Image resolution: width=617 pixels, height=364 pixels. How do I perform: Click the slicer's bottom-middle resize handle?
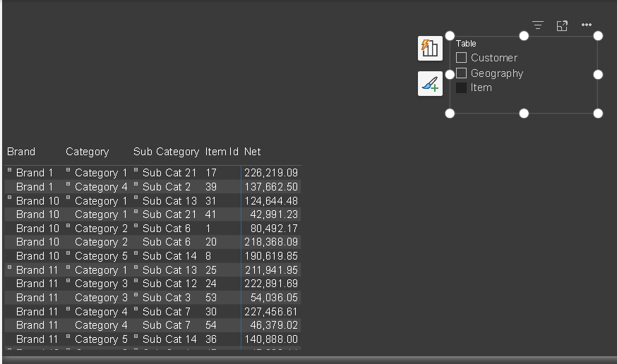click(524, 114)
